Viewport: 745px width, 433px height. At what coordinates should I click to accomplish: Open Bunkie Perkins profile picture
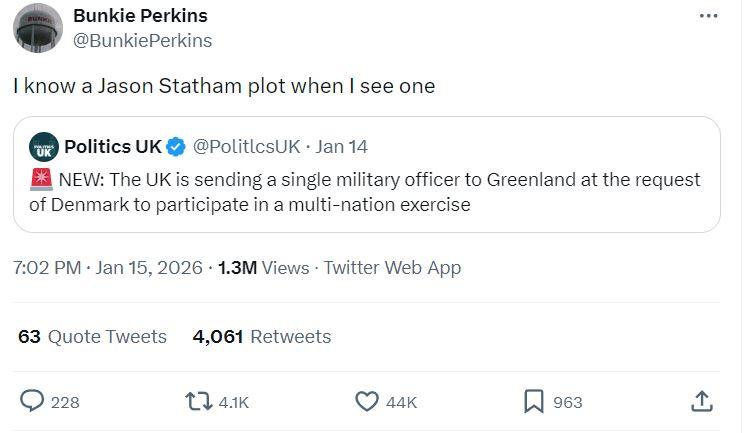pyautogui.click(x=38, y=28)
